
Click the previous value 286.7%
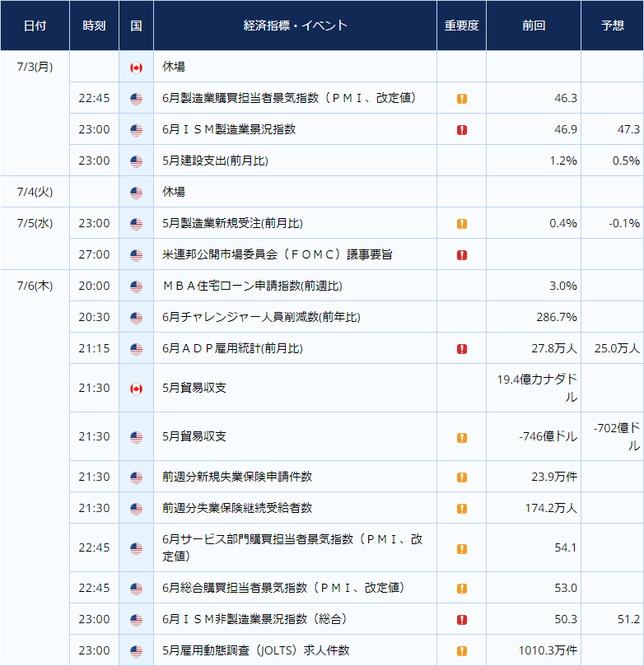click(x=557, y=317)
